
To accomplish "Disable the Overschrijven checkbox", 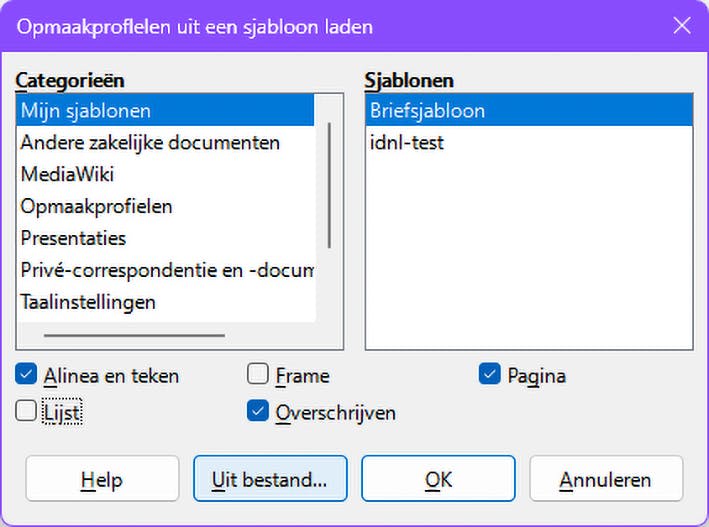I will click(x=258, y=412).
